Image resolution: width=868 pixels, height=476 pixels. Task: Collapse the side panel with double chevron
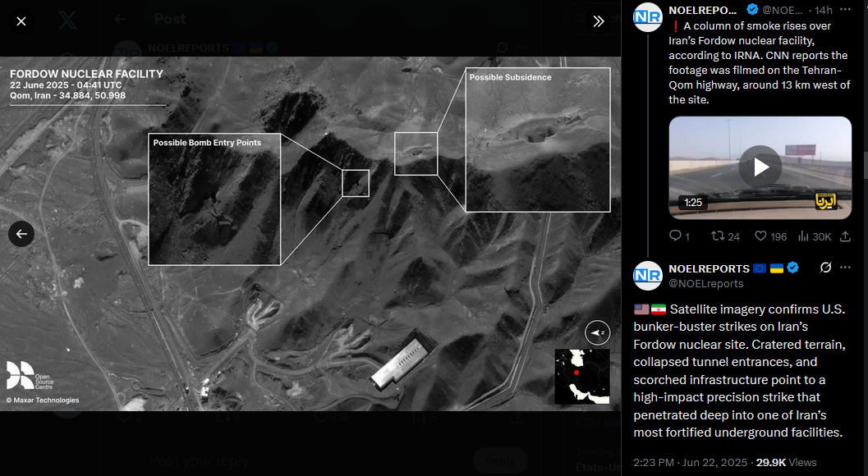[599, 21]
